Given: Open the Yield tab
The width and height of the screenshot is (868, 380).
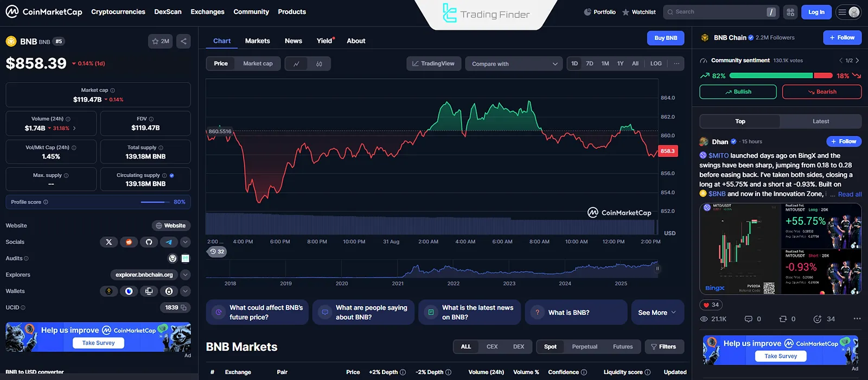Looking at the screenshot, I should pos(324,41).
